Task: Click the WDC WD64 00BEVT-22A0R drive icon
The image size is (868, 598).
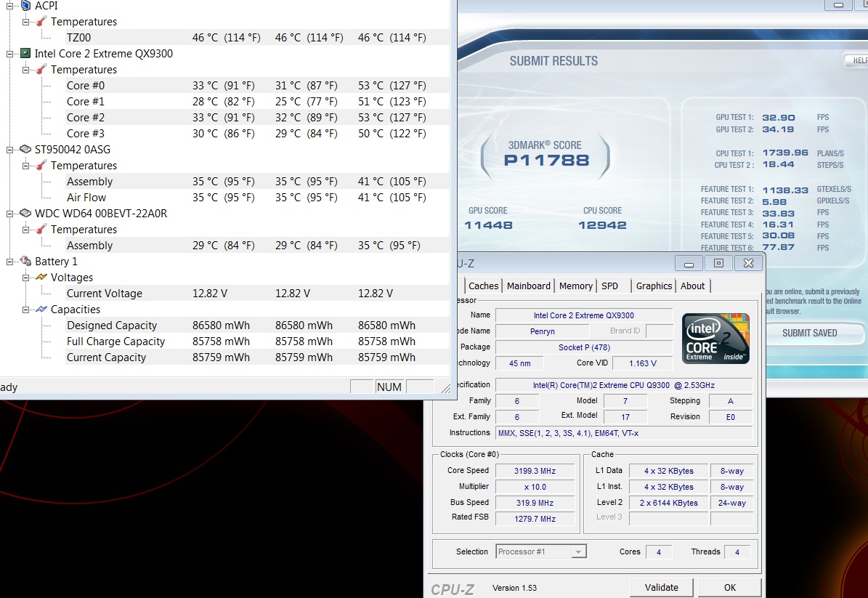Action: tap(25, 213)
